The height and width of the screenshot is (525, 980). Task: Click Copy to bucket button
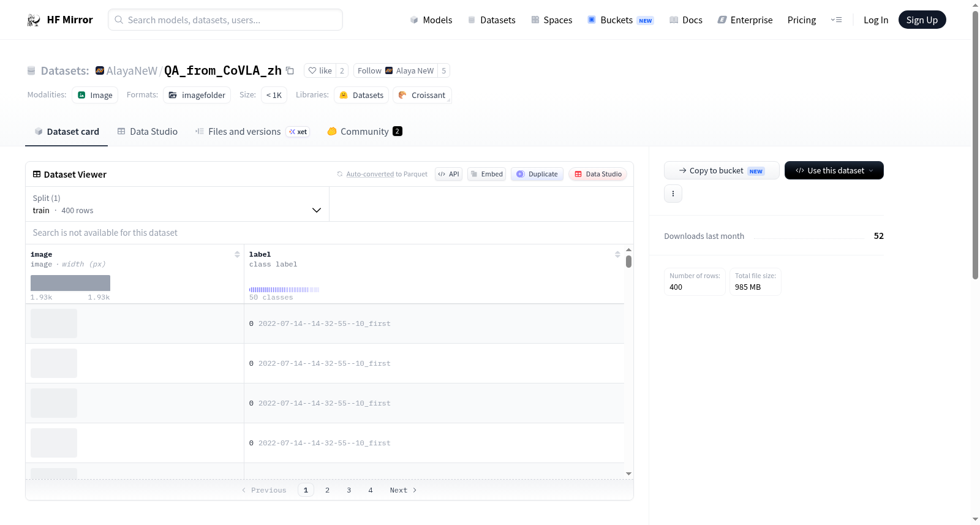722,170
